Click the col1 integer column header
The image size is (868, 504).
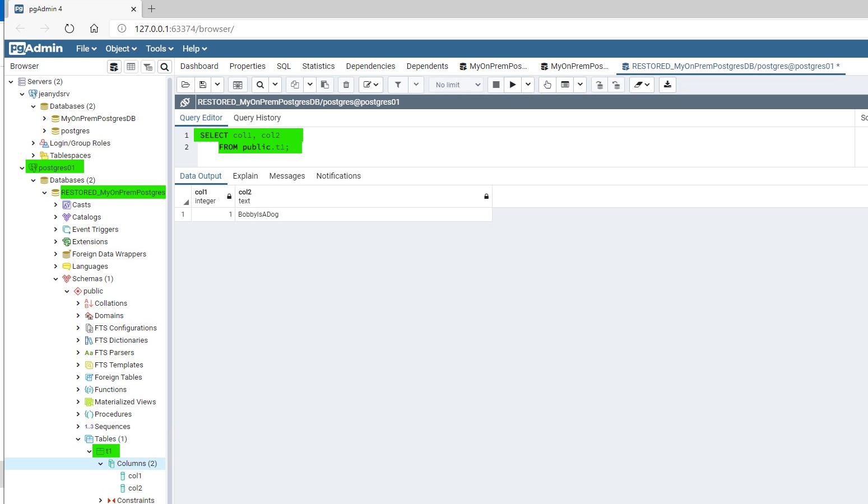coord(213,197)
